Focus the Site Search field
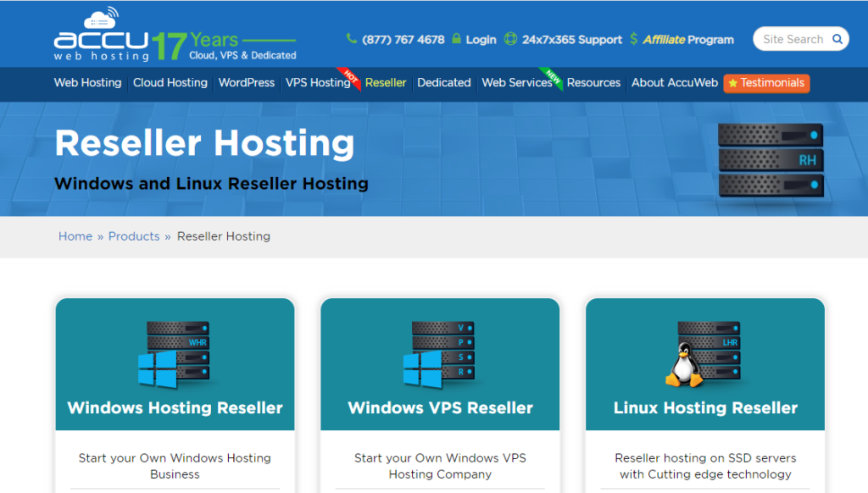 click(x=793, y=39)
